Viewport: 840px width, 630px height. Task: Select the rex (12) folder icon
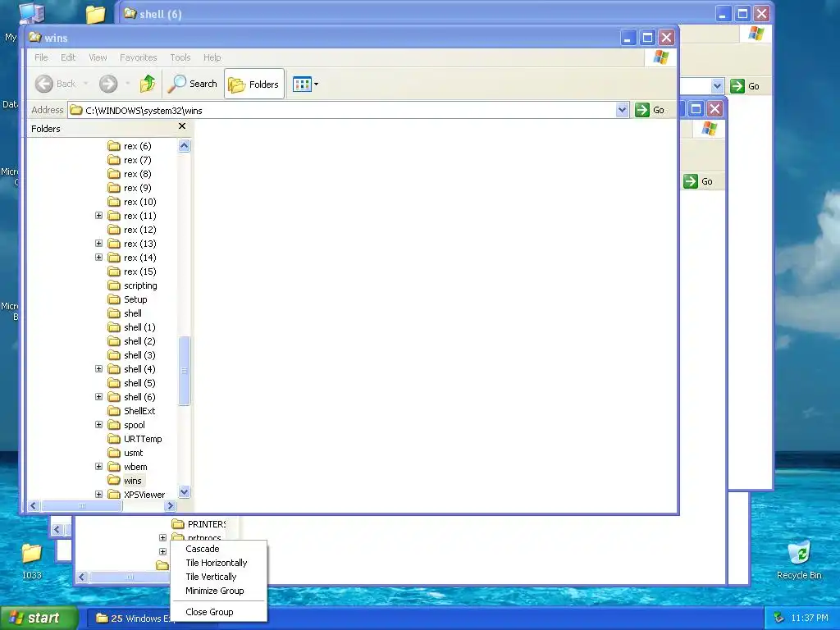coord(113,230)
